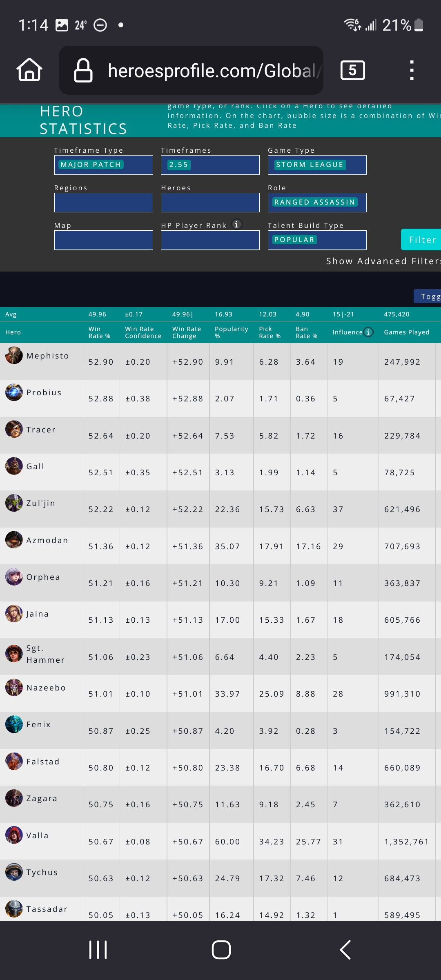The height and width of the screenshot is (980, 441).
Task: Open the Talent Build Type dropdown
Action: tap(317, 240)
